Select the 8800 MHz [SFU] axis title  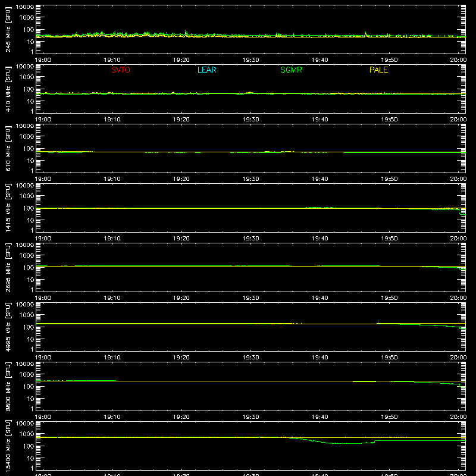click(8, 386)
